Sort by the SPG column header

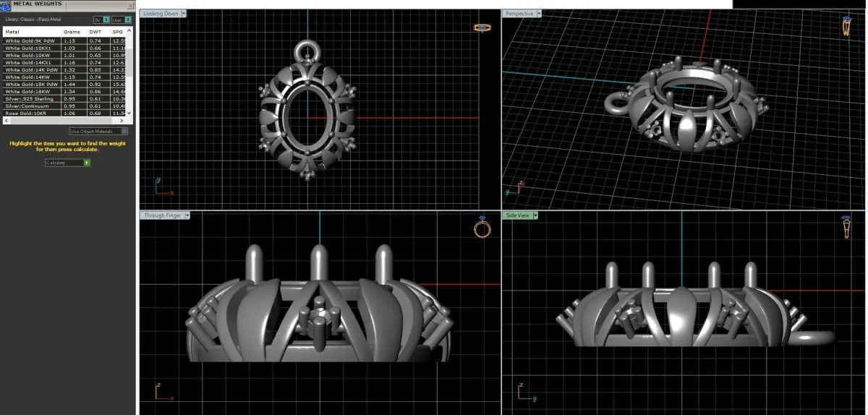[118, 32]
